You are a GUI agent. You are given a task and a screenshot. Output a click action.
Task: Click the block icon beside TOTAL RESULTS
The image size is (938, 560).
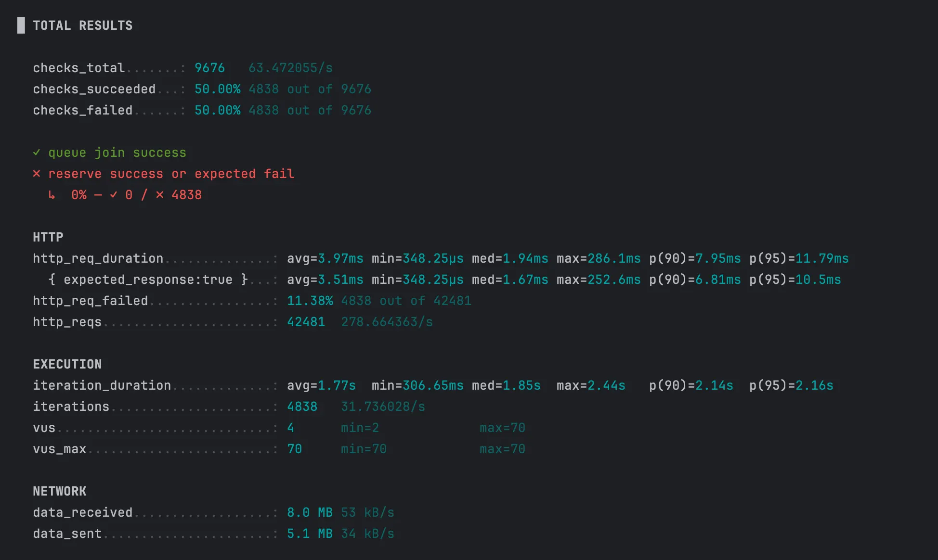[x=21, y=25]
